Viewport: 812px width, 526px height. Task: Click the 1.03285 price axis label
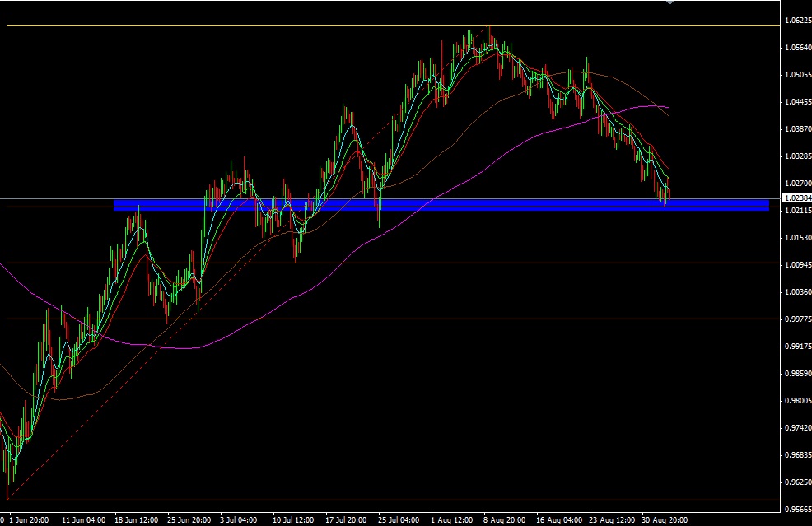click(798, 156)
